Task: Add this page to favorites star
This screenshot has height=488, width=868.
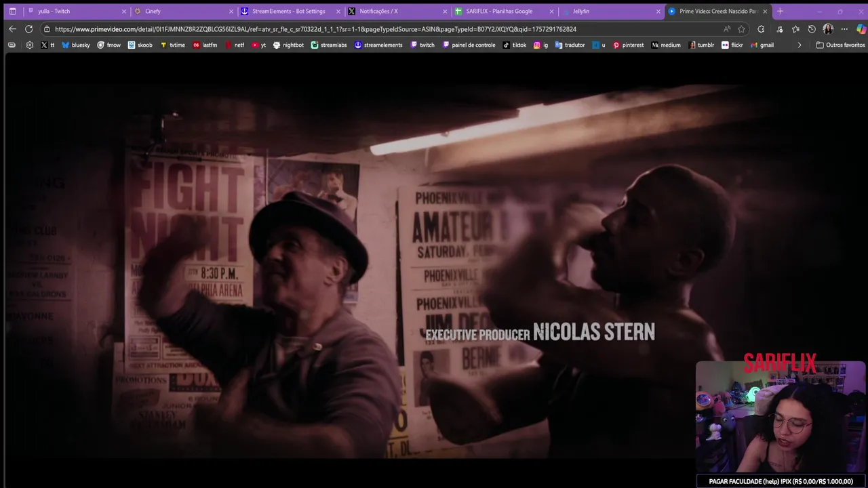Action: (741, 29)
